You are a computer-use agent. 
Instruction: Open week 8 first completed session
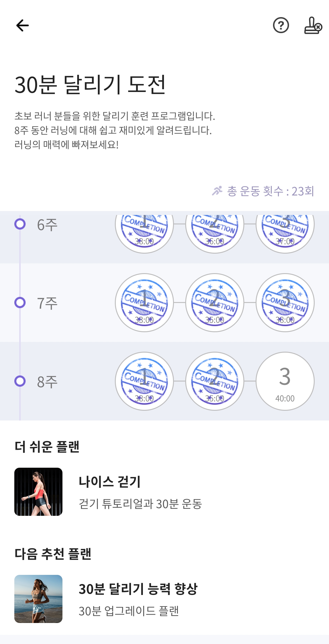[x=144, y=381]
